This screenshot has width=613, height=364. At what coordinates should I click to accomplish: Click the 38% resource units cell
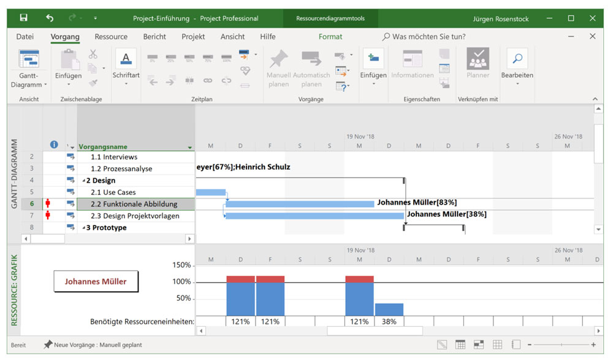tap(389, 321)
